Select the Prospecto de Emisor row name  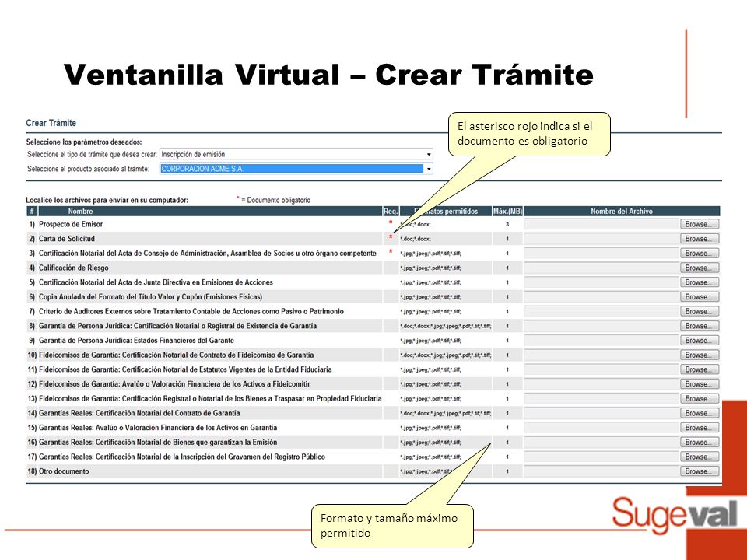[71, 224]
